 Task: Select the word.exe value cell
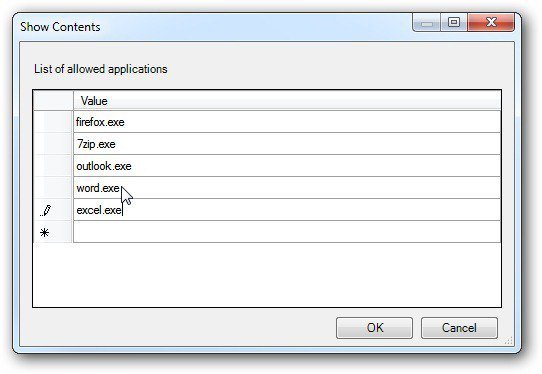[x=287, y=188]
